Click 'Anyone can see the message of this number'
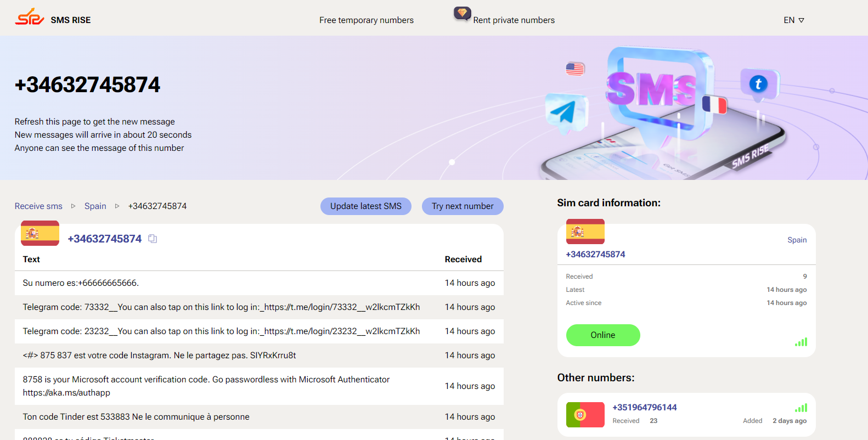Screen dimensions: 868x440 point(99,148)
